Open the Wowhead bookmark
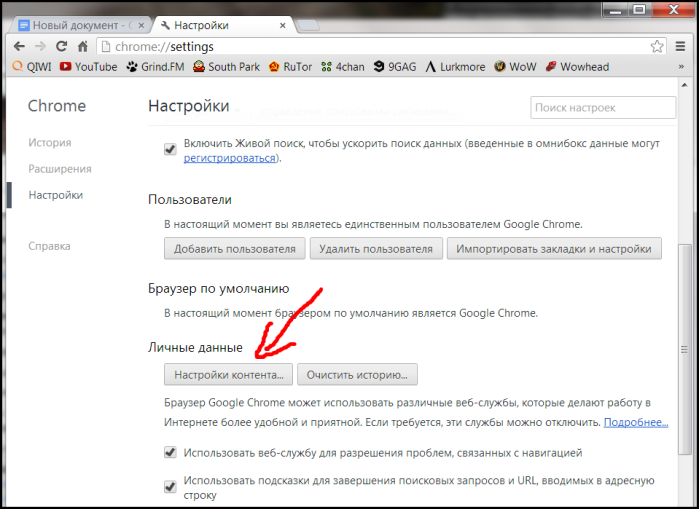 (x=577, y=67)
